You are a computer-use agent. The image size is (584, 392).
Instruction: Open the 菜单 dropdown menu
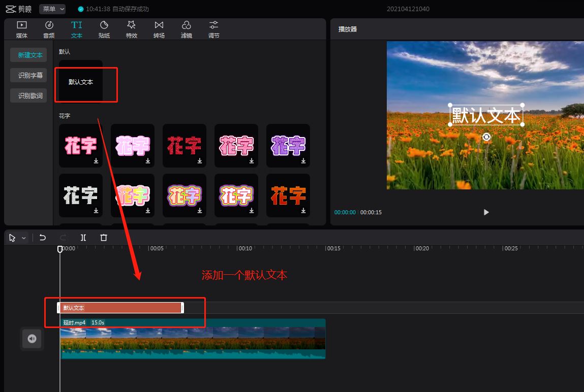[52, 9]
